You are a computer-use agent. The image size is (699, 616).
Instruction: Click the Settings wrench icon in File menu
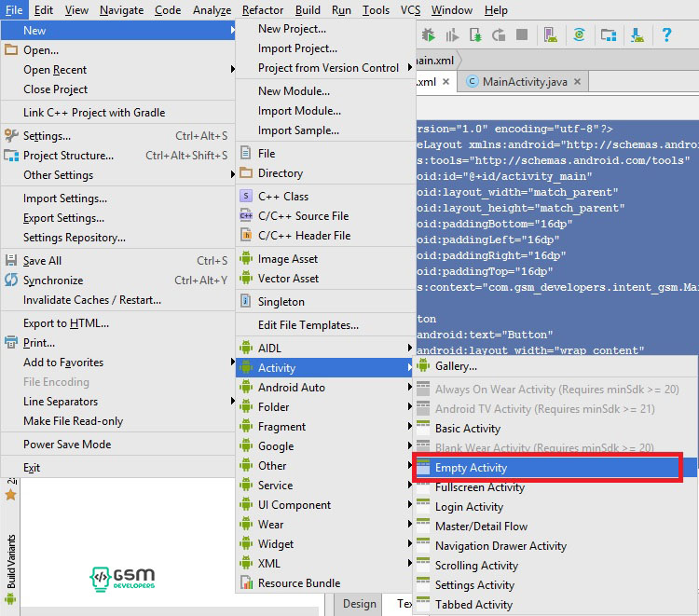pyautogui.click(x=11, y=135)
